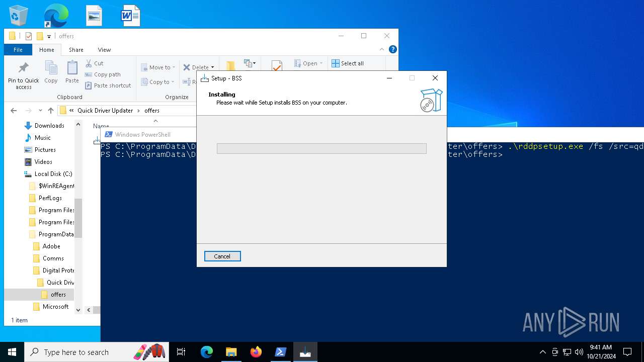Show hidden system tray icons
Viewport: 644px width, 362px height.
click(542, 352)
